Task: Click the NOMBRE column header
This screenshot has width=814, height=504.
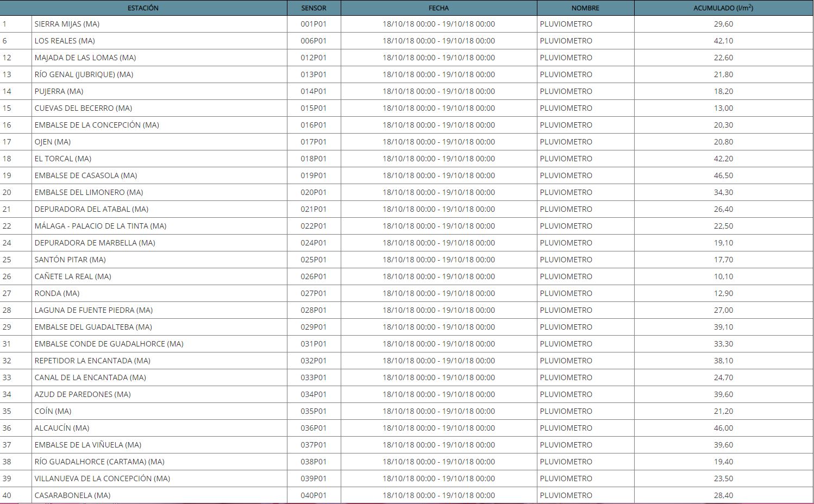Action: coord(585,8)
